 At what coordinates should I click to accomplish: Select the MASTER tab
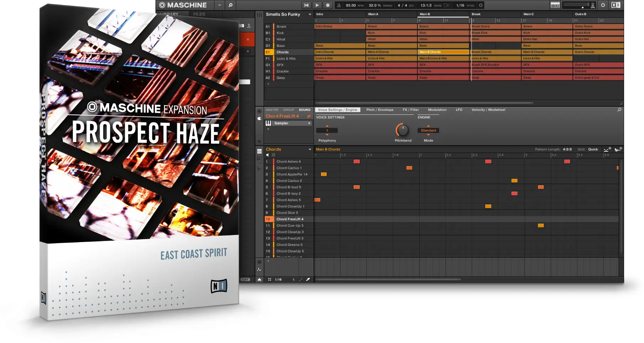pyautogui.click(x=272, y=110)
